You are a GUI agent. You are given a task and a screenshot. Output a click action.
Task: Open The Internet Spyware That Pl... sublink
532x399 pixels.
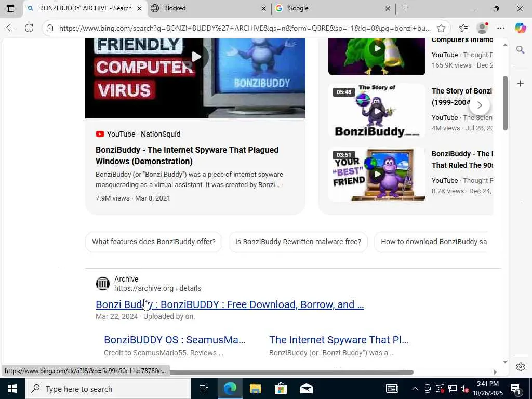[x=339, y=340]
